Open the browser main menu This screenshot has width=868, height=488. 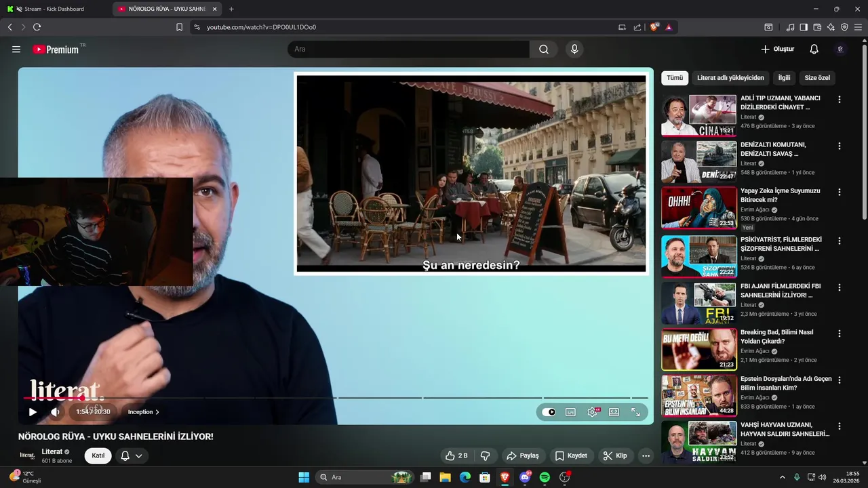tap(858, 27)
